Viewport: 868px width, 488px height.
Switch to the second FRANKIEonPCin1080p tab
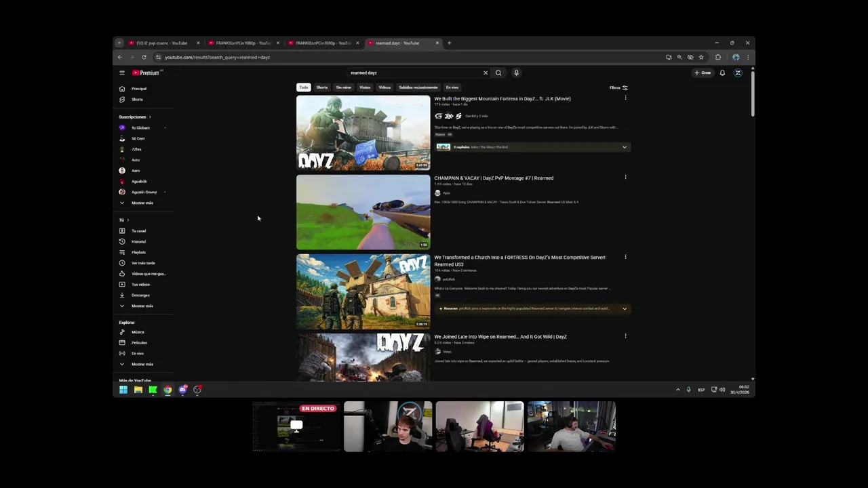(x=323, y=43)
